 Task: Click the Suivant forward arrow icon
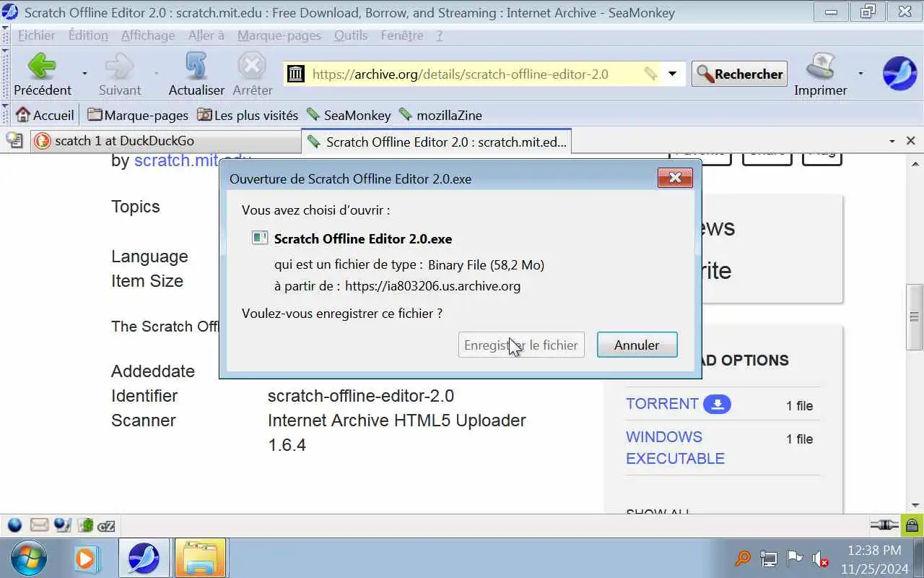pos(119,66)
